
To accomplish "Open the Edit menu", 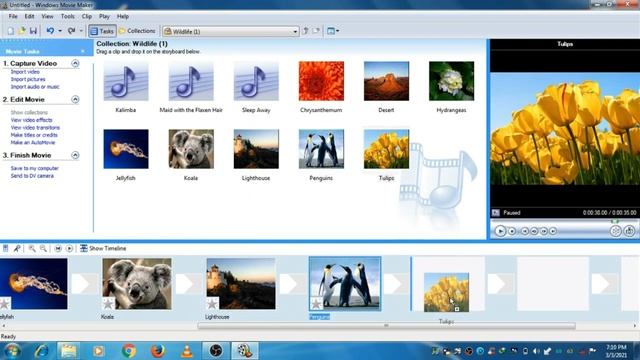I will tap(29, 16).
